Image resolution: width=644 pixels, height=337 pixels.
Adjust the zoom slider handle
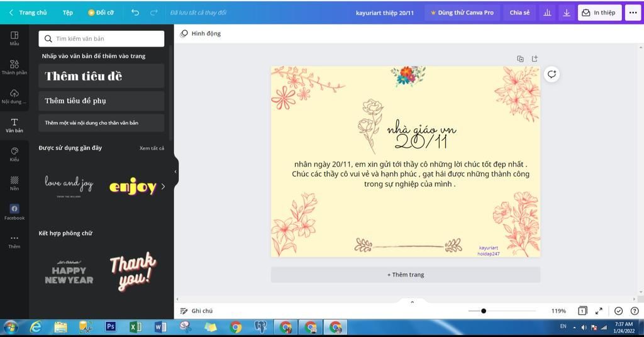pyautogui.click(x=484, y=311)
